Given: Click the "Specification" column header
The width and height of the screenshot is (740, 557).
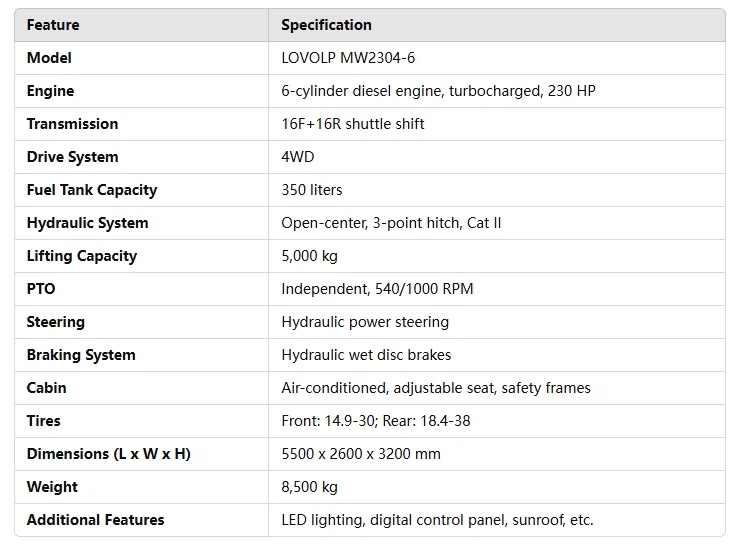Looking at the screenshot, I should (x=326, y=25).
